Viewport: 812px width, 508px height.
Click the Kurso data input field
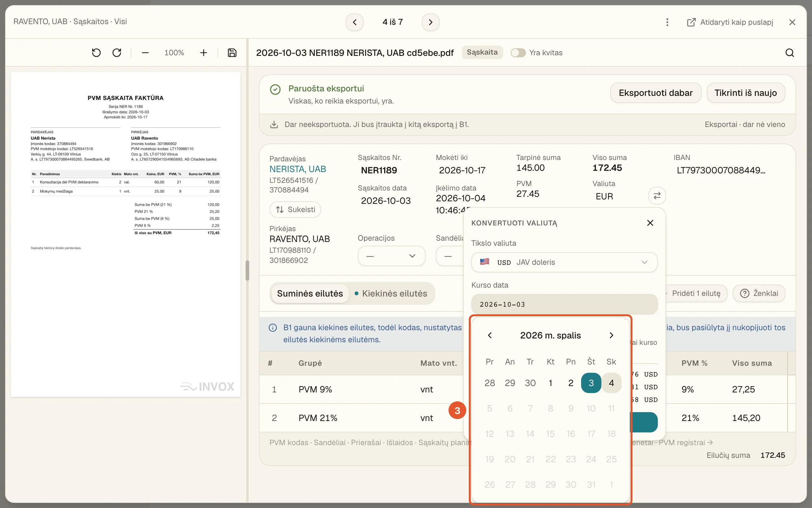tap(564, 304)
